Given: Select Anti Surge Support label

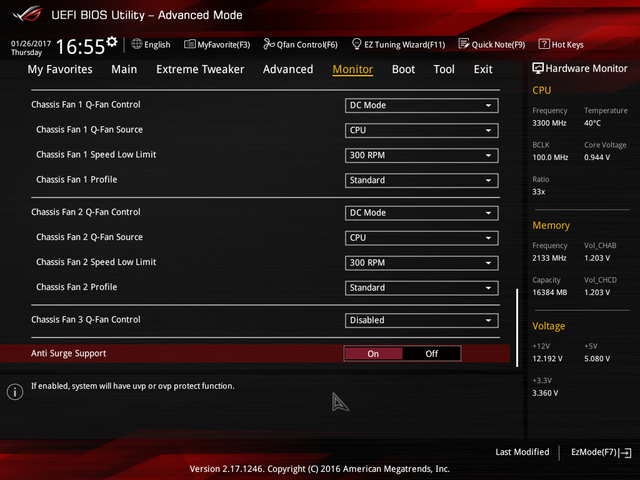Looking at the screenshot, I should (69, 353).
